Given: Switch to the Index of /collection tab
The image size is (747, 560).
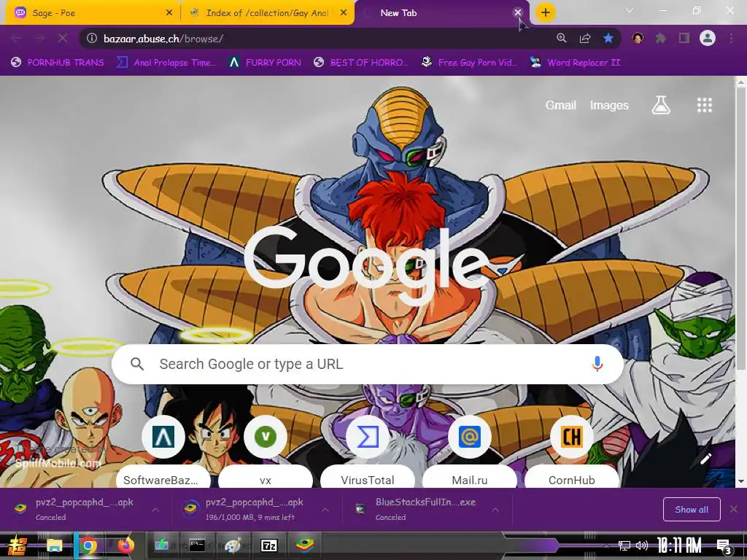Looking at the screenshot, I should (268, 13).
